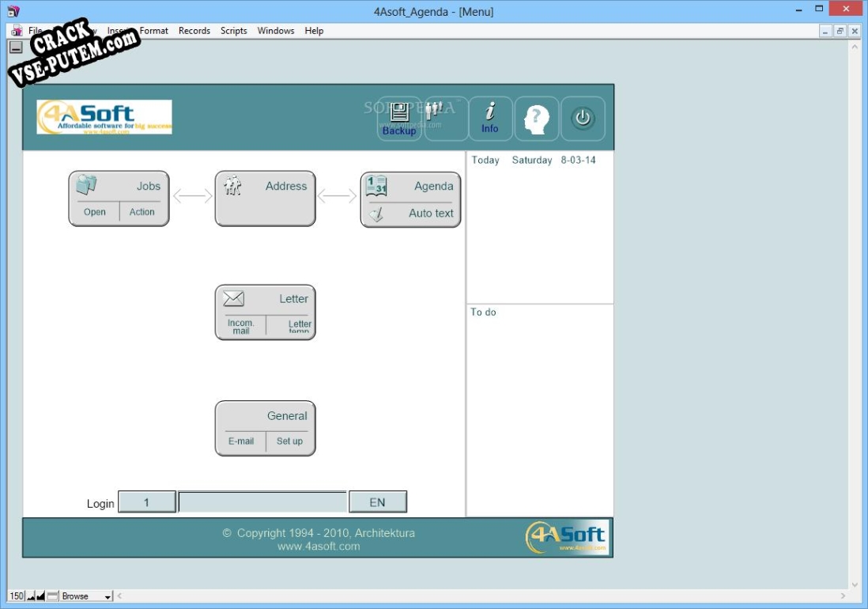Open the Scripts menu
868x609 pixels.
(x=233, y=31)
